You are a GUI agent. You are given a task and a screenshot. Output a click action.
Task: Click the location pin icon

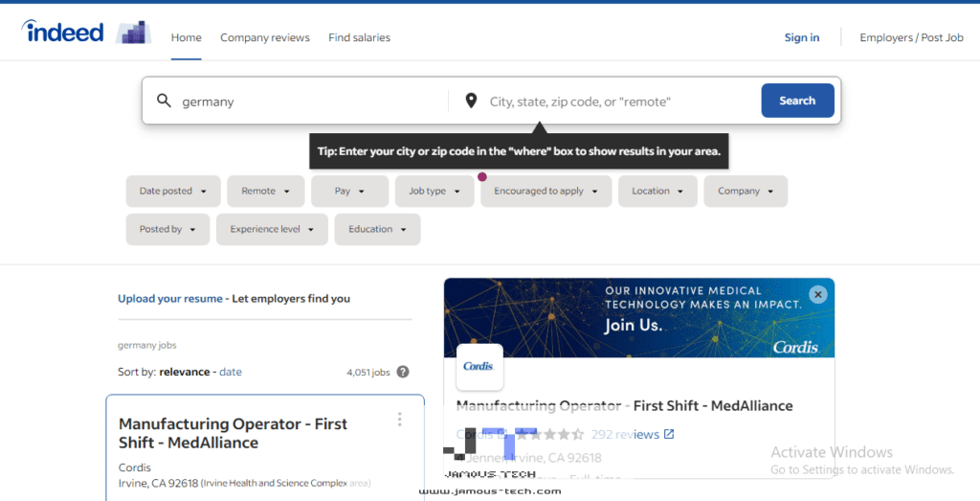471,101
